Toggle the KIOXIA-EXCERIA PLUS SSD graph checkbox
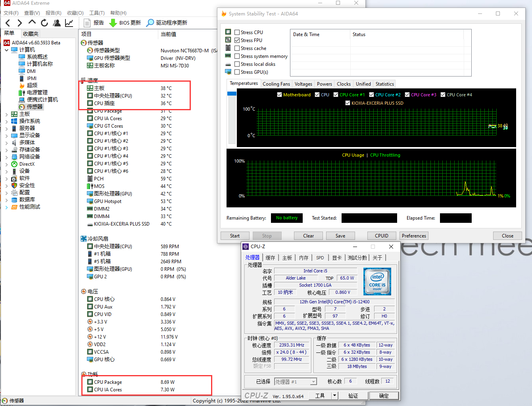Viewport: 532px width, 406px height. (348, 103)
